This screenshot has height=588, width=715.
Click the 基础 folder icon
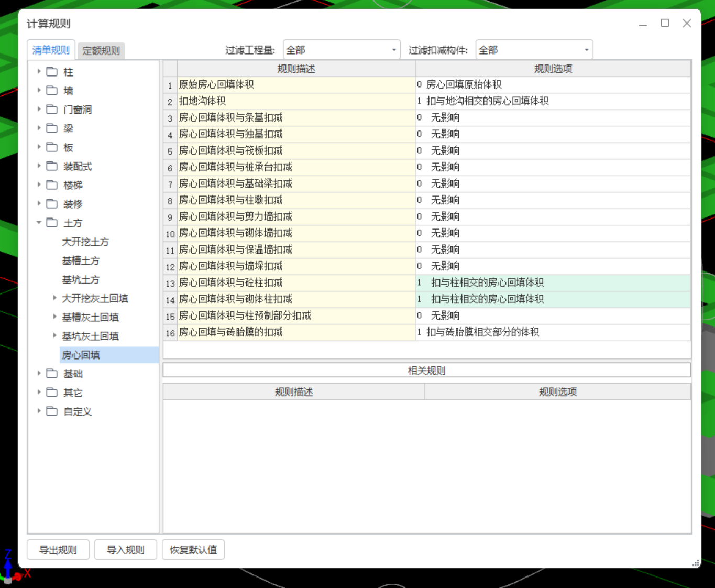tap(52, 374)
